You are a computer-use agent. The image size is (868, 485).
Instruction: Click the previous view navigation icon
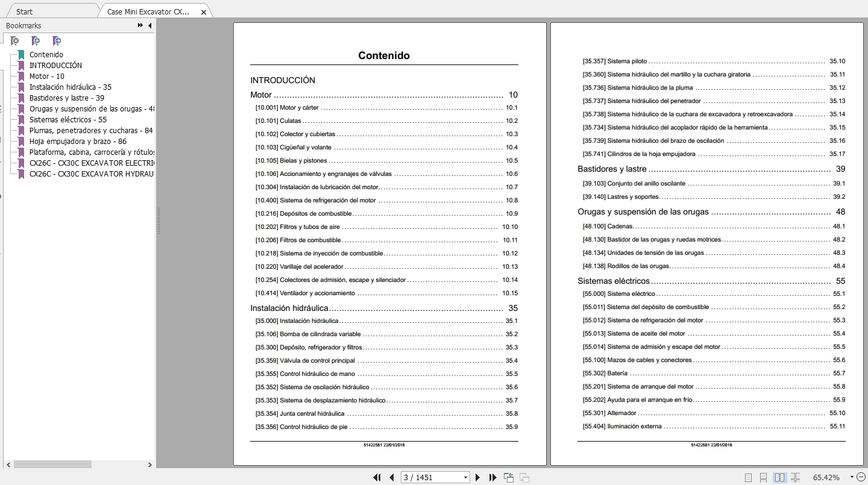(509, 477)
